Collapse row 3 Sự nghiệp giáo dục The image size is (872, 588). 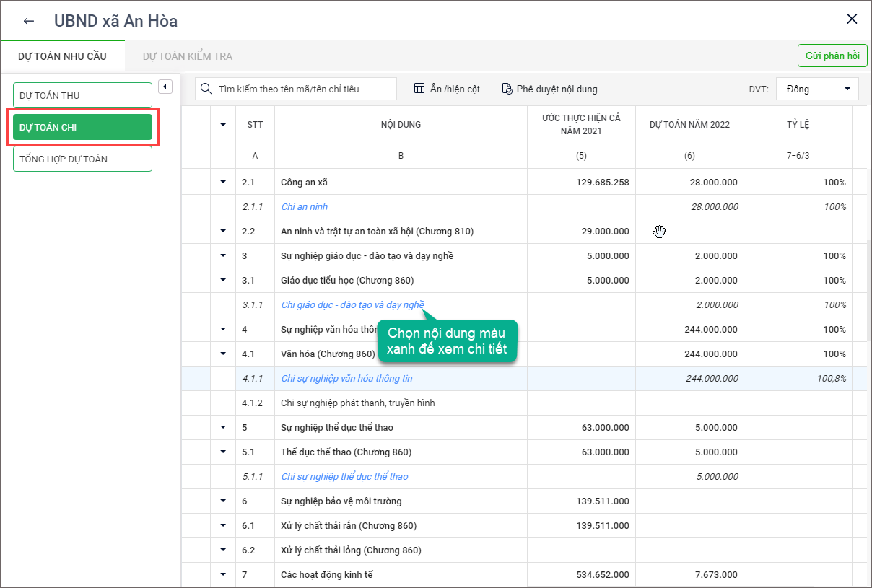coord(223,255)
